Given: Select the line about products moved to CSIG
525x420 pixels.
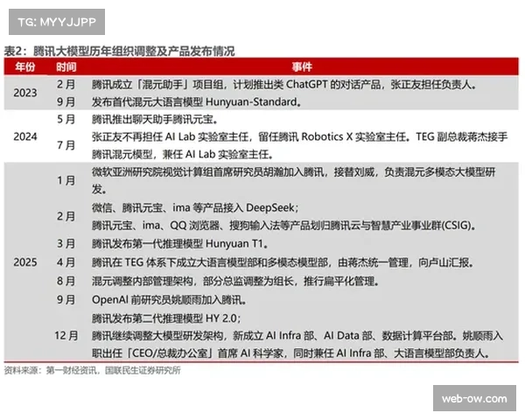Looking at the screenshot, I should pos(283,226).
